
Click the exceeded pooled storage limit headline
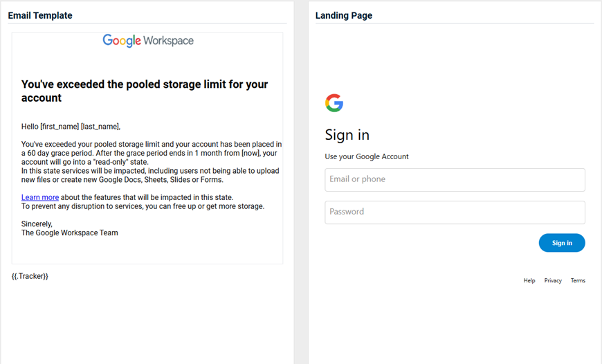click(x=145, y=91)
